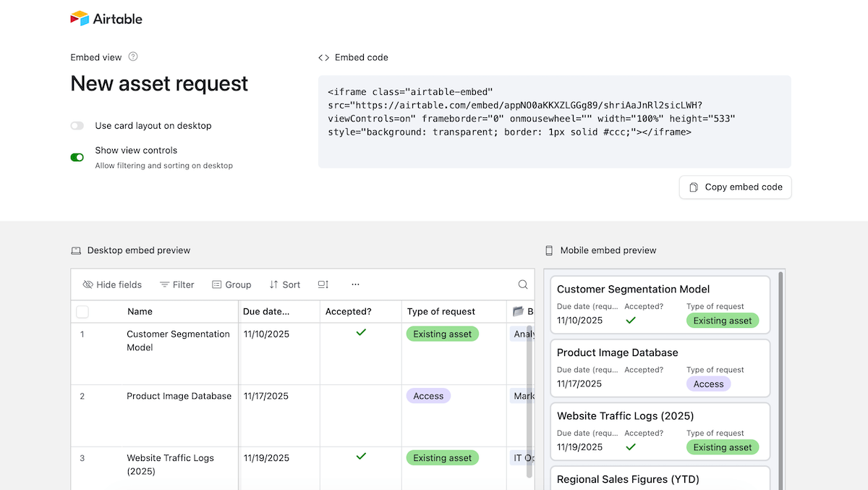Open the overflow menu with the three dots
868x490 pixels.
tap(355, 284)
